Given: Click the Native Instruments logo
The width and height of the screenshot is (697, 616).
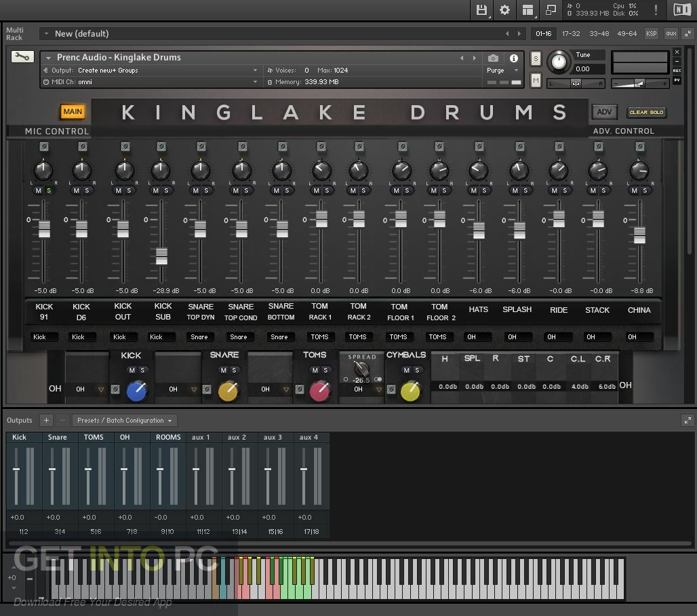Looking at the screenshot, I should 682,9.
